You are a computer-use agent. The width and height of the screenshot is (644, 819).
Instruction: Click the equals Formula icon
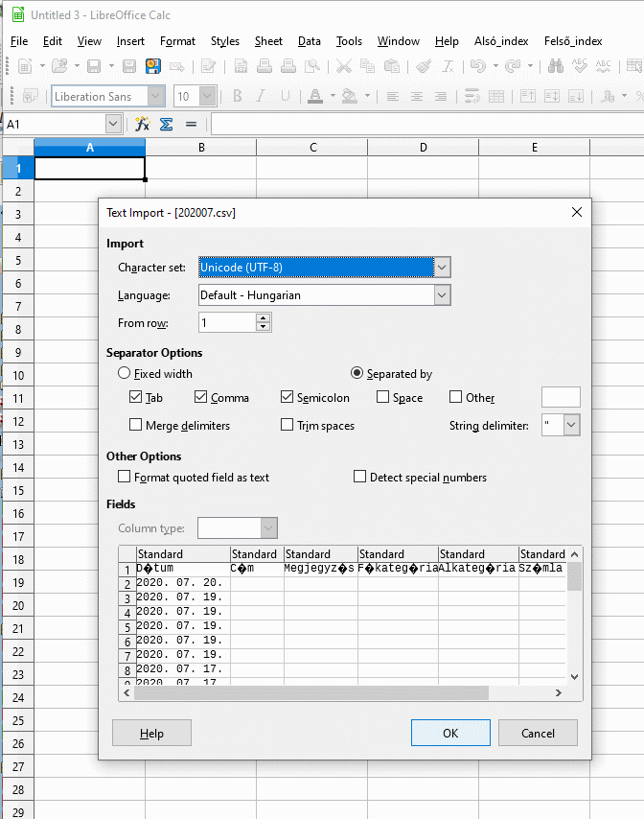point(191,125)
